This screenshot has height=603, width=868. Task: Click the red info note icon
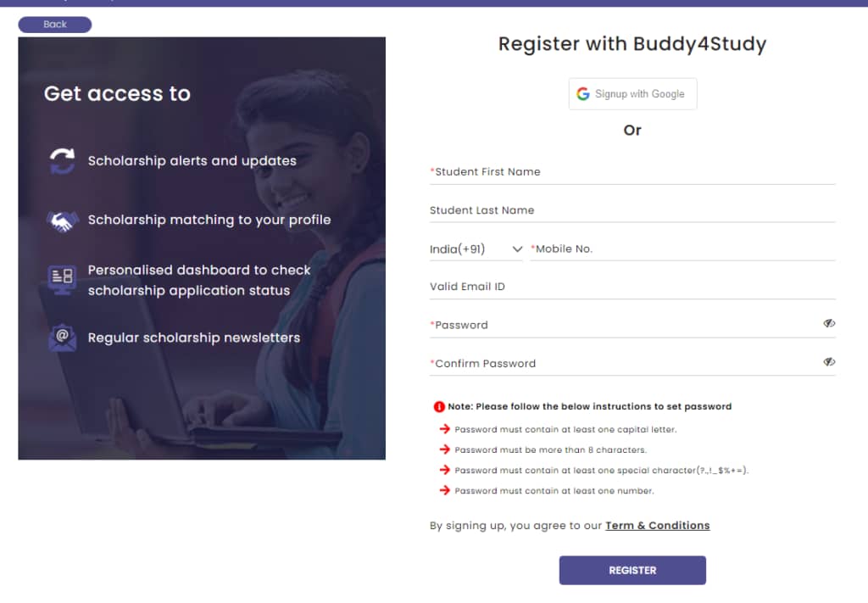pyautogui.click(x=439, y=407)
